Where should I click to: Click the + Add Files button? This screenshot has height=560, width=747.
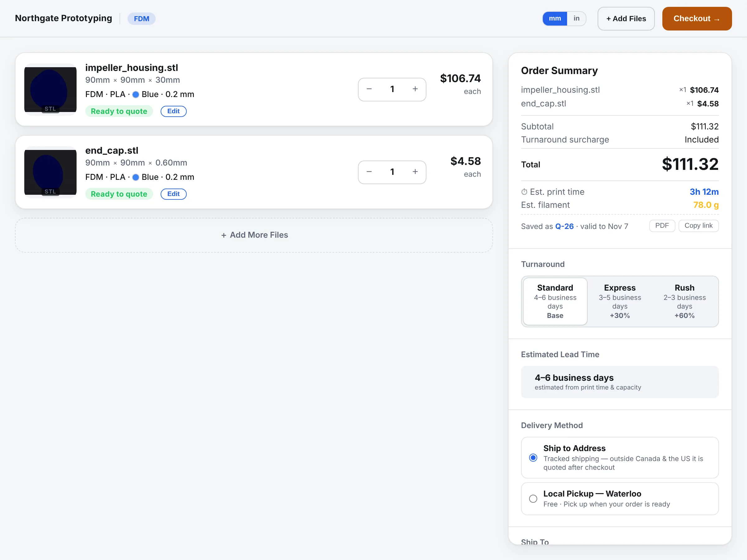[626, 19]
